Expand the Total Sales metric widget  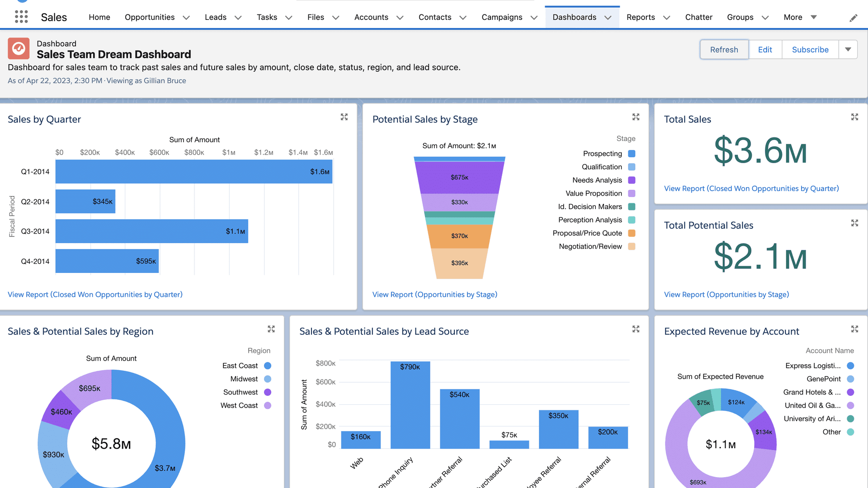[x=854, y=117]
